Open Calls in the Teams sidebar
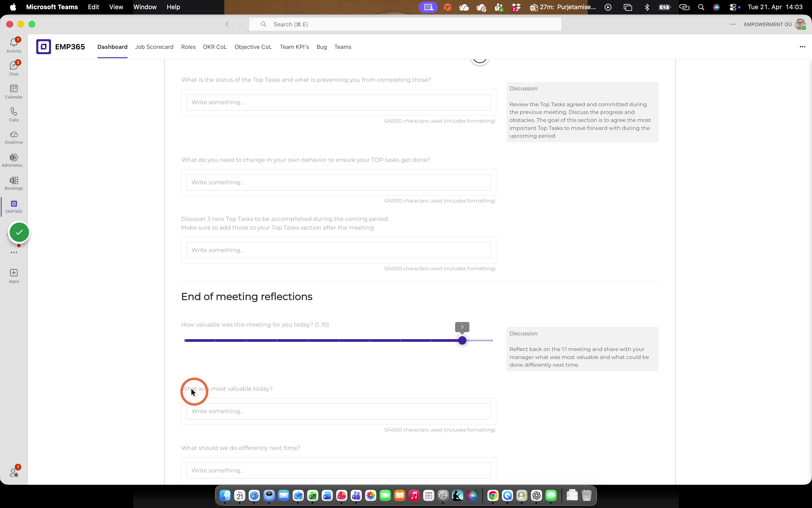This screenshot has width=812, height=508. pos(14,114)
